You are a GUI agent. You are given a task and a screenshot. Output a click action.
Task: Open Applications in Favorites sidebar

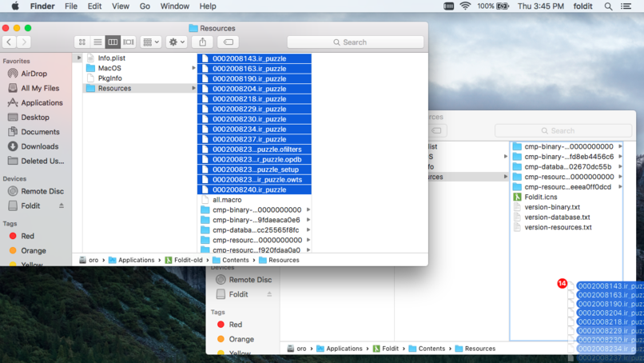pyautogui.click(x=42, y=103)
